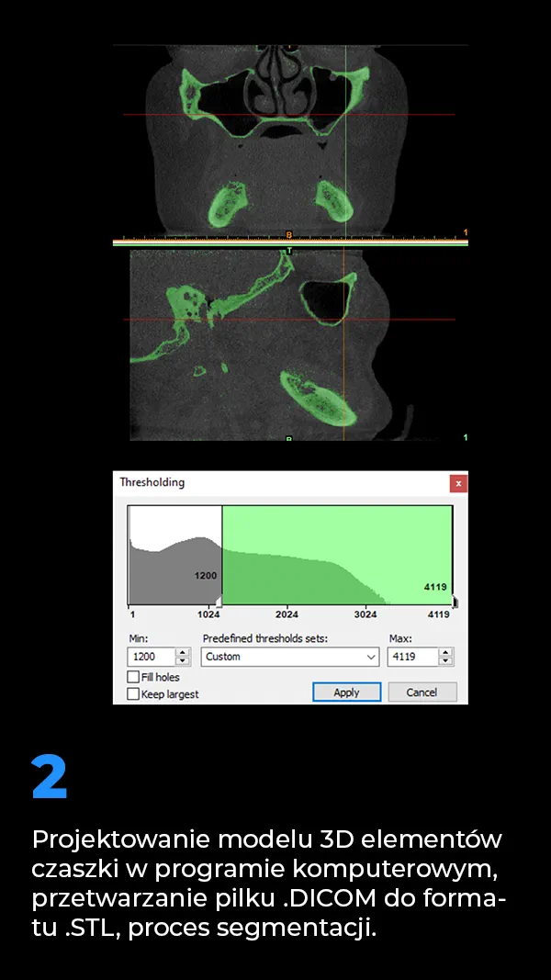Grab the lower threshold slider handle at 1200

(x=218, y=602)
